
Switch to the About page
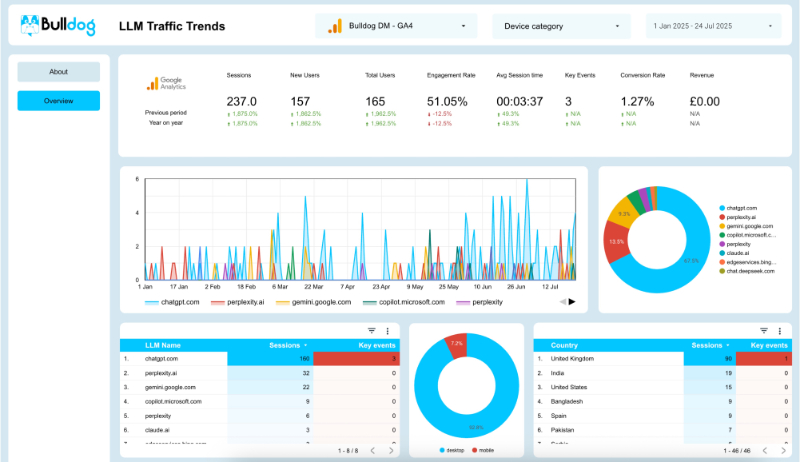(x=59, y=72)
